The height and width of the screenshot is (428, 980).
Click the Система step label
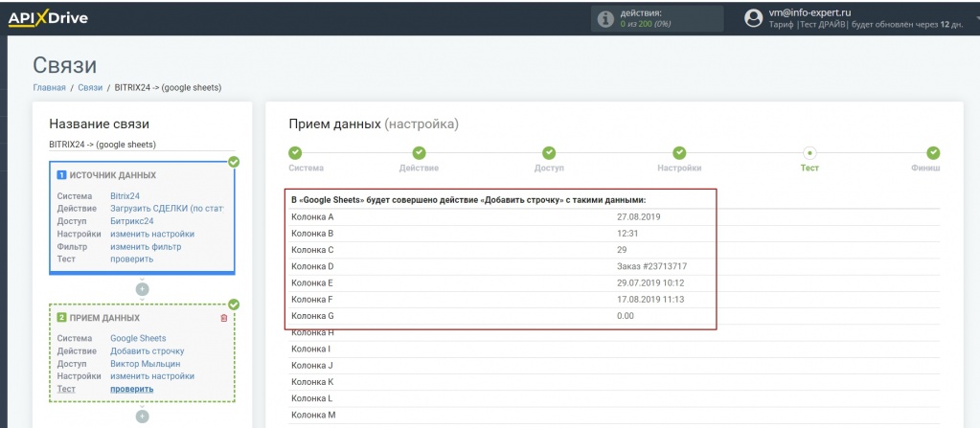coord(307,169)
